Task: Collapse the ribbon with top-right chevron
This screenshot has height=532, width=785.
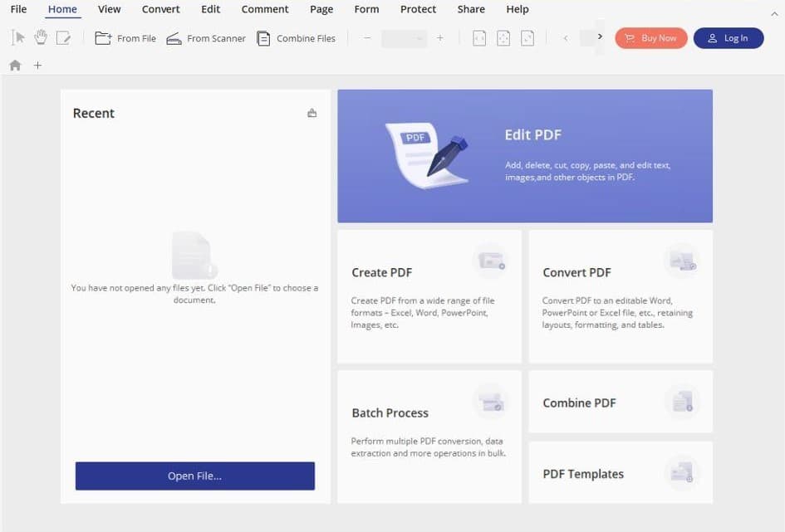Action: coord(774,14)
